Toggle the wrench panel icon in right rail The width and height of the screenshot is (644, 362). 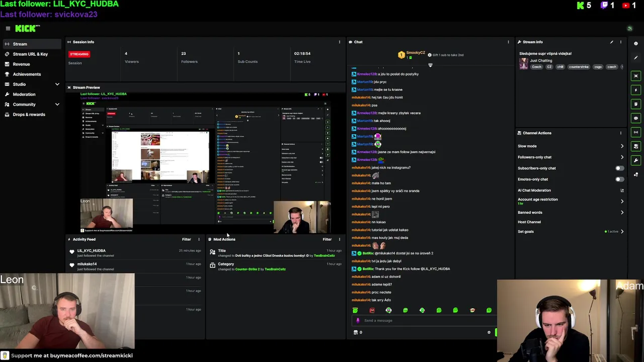636,160
